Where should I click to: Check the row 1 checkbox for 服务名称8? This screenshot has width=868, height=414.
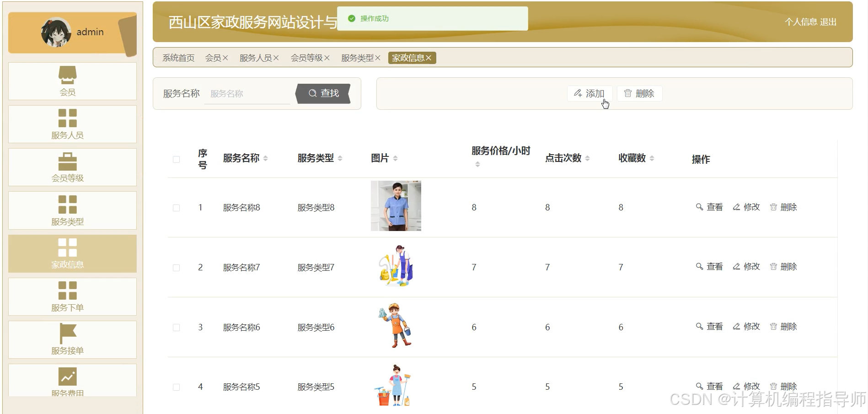[176, 208]
